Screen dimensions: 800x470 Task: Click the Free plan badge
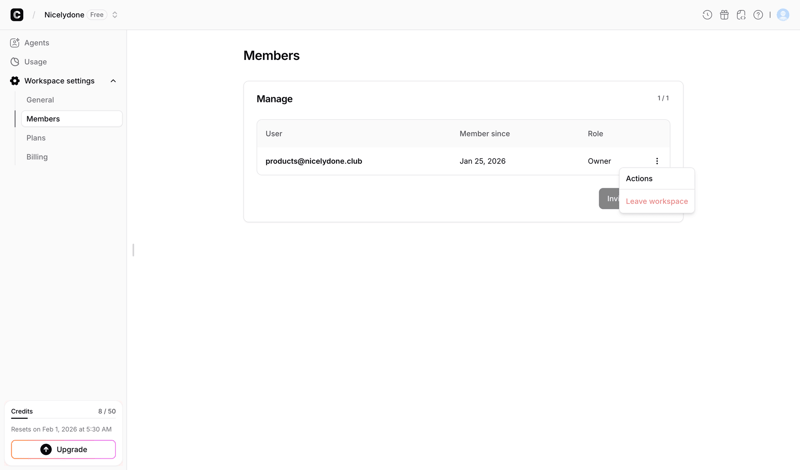pyautogui.click(x=97, y=15)
